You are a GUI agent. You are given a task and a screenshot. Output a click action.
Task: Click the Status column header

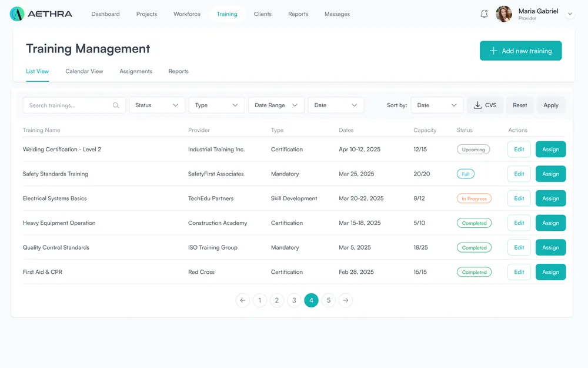[x=465, y=130]
